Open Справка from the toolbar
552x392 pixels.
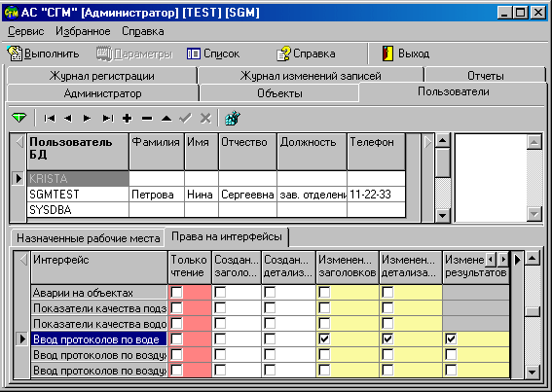pyautogui.click(x=306, y=53)
